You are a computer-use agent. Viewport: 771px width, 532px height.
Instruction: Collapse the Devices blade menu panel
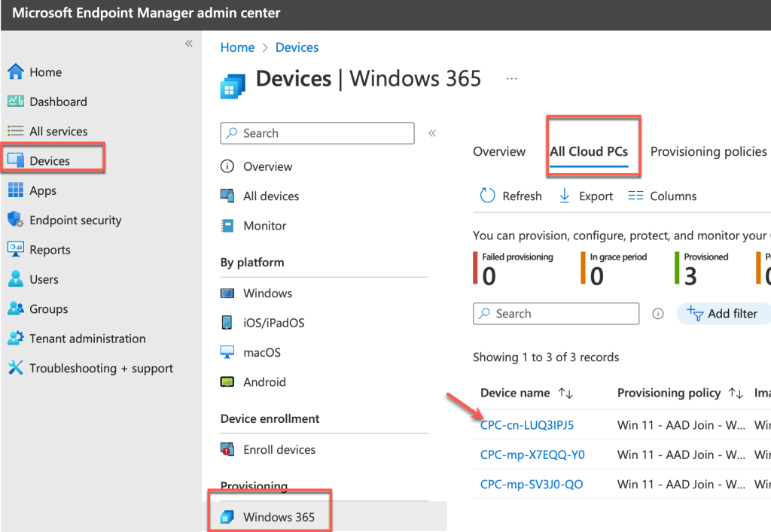pyautogui.click(x=432, y=133)
